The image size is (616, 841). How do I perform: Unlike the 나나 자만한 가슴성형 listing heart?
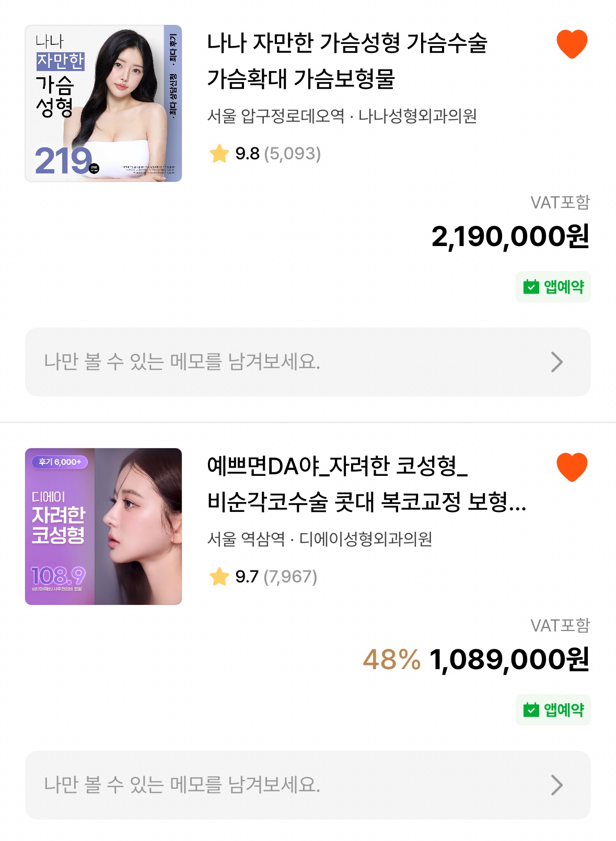click(x=572, y=44)
